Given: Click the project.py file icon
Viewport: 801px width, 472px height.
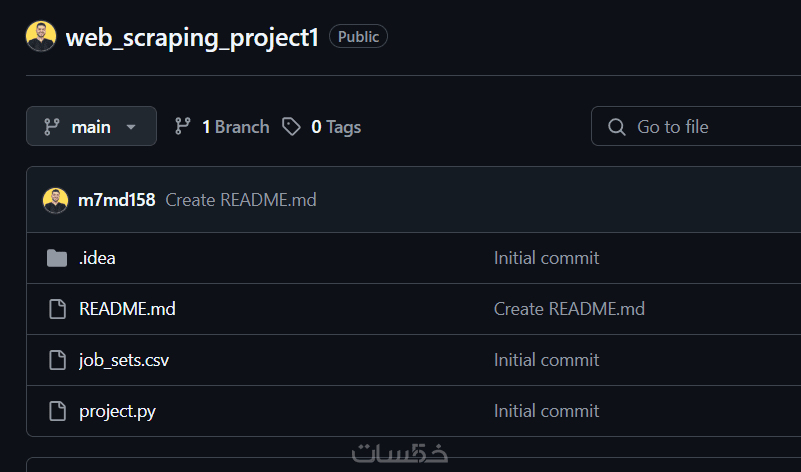Looking at the screenshot, I should (x=57, y=411).
